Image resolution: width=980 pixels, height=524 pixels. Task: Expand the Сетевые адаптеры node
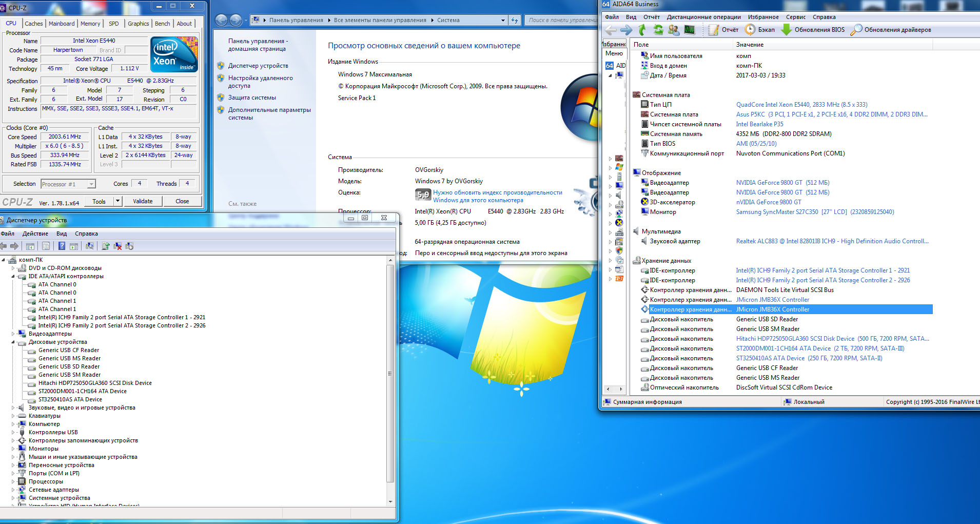click(14, 490)
